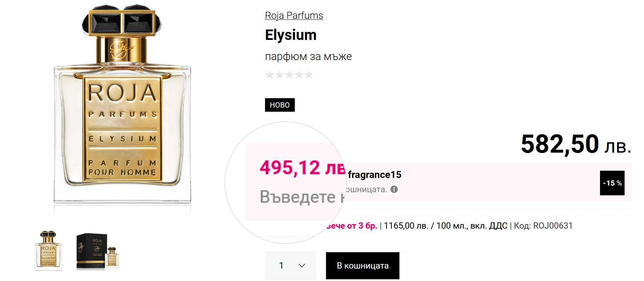The width and height of the screenshot is (644, 281).
Task: Click the 582,50 лв. price
Action: (576, 144)
